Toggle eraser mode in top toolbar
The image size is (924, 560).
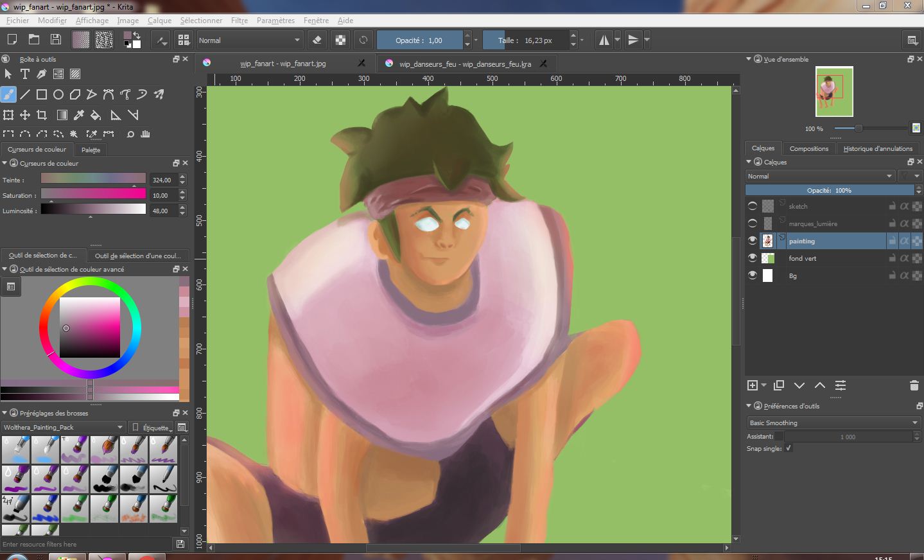click(x=317, y=40)
